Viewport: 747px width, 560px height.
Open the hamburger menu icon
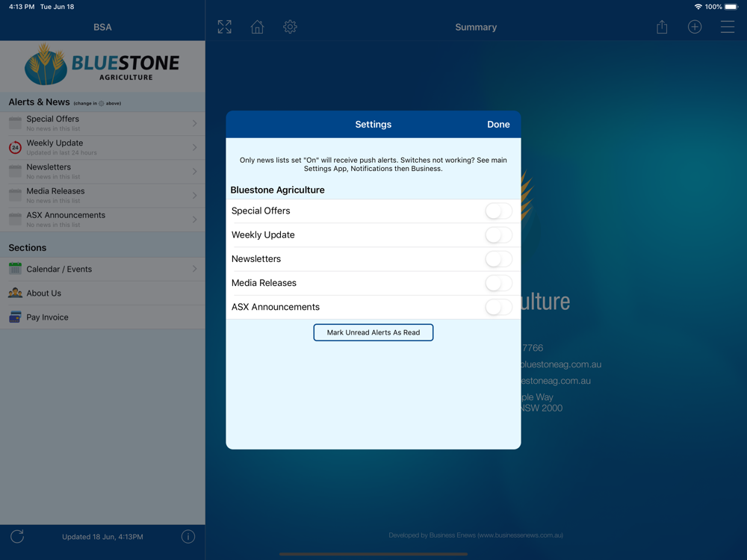728,27
